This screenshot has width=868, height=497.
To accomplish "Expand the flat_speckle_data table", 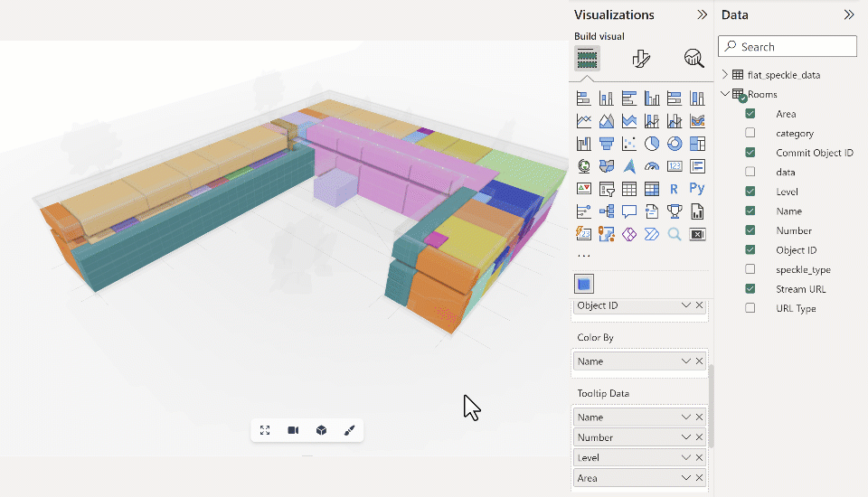I will point(725,74).
